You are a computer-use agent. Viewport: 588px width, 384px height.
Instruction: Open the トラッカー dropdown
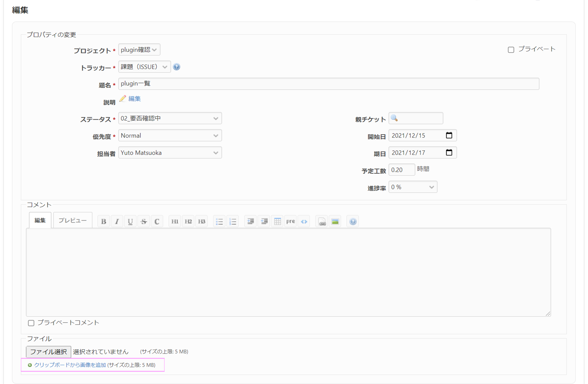(144, 67)
